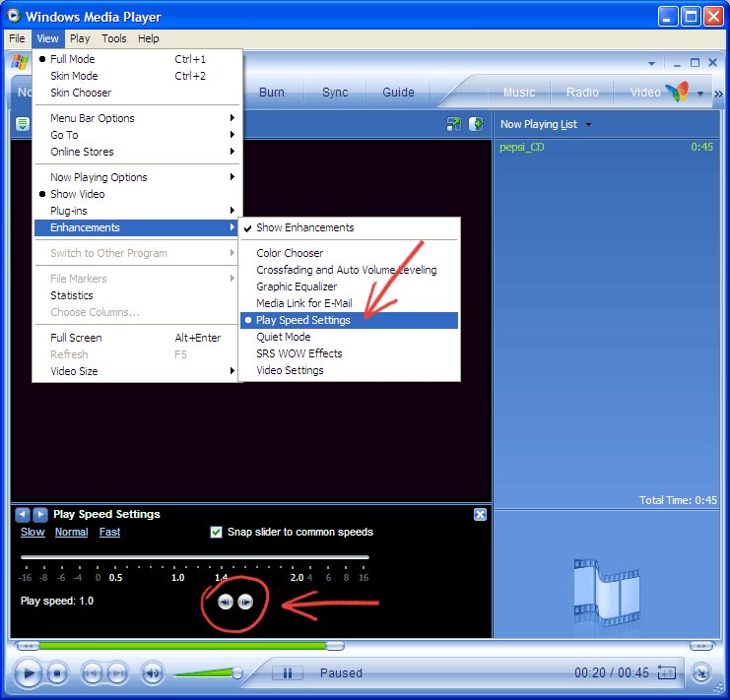The width and height of the screenshot is (730, 700).
Task: Switch to the Burn tab
Action: click(x=272, y=93)
